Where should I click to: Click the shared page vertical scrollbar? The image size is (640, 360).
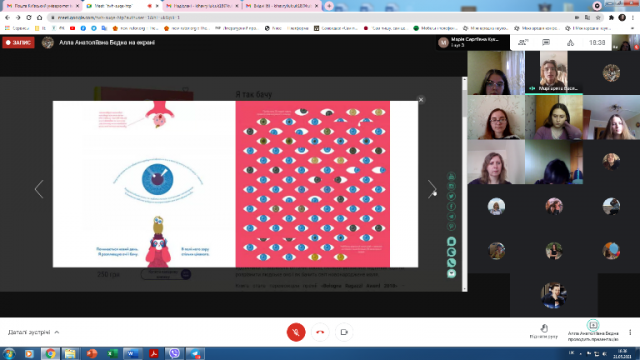coord(464,184)
